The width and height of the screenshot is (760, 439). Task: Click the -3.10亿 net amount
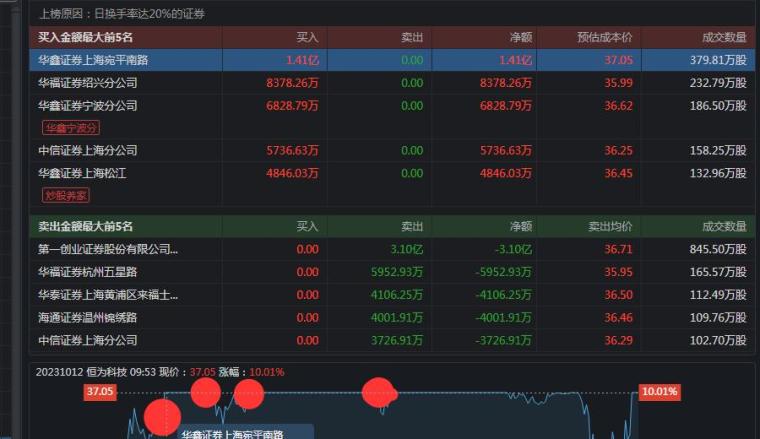click(513, 249)
